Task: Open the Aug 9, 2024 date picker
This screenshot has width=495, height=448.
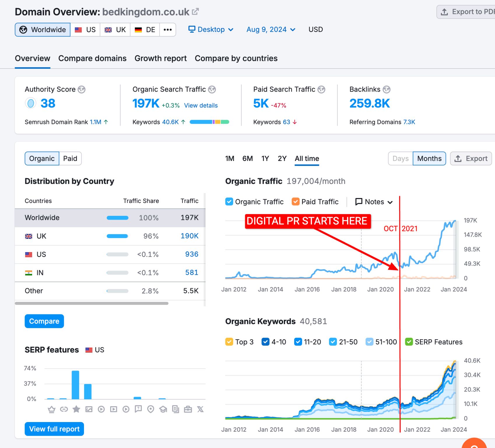Action: point(271,29)
